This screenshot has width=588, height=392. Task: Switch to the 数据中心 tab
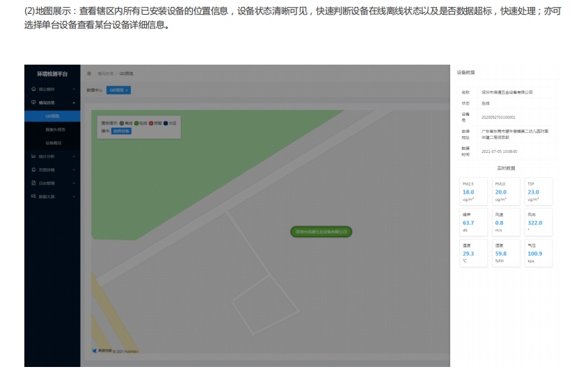[x=95, y=90]
